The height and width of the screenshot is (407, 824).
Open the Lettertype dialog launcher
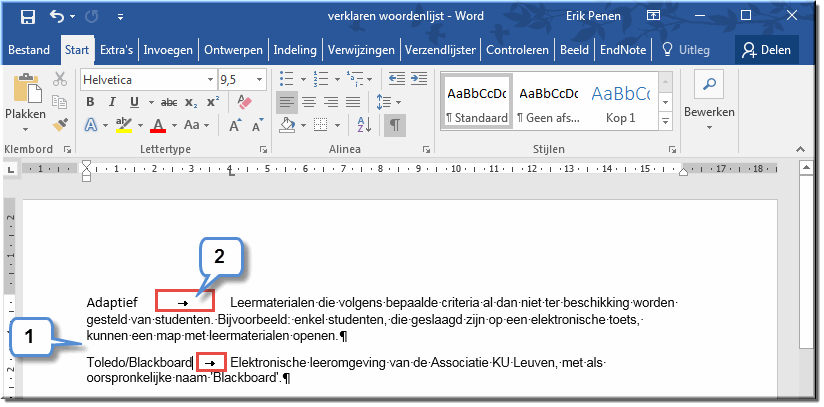point(263,150)
